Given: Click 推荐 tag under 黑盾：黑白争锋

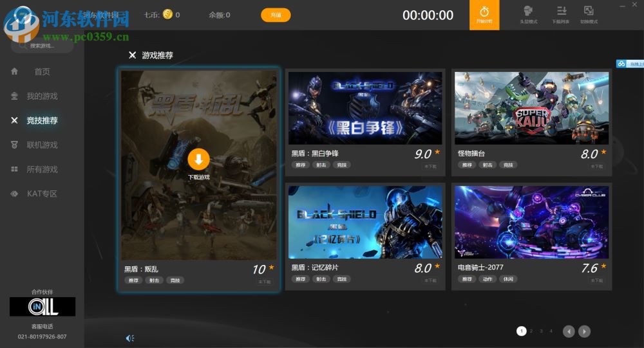Looking at the screenshot, I should tap(301, 165).
